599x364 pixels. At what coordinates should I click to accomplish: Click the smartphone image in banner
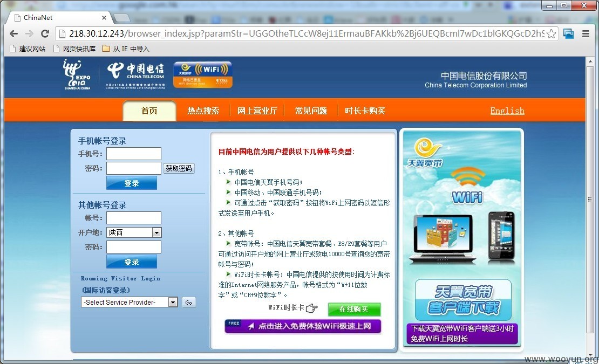[x=501, y=237]
